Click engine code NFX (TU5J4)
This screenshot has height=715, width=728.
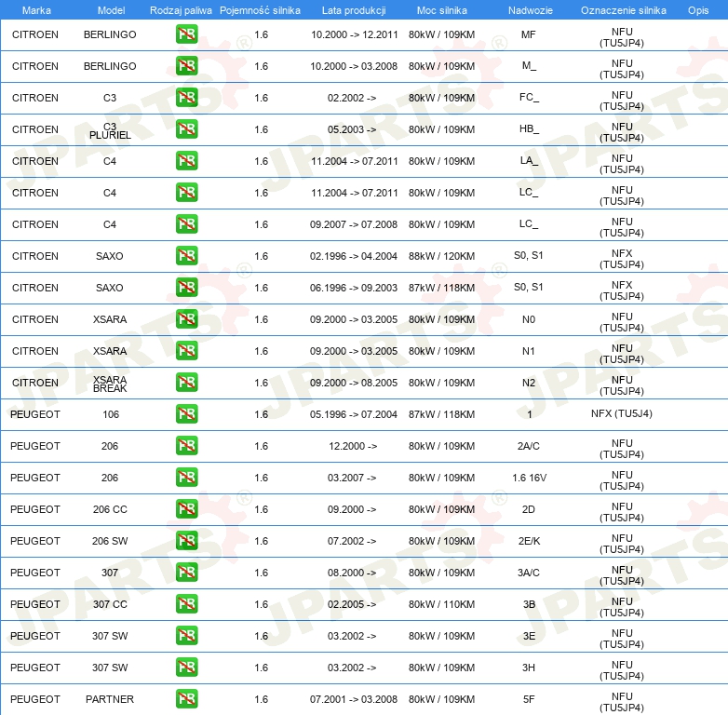click(x=621, y=413)
